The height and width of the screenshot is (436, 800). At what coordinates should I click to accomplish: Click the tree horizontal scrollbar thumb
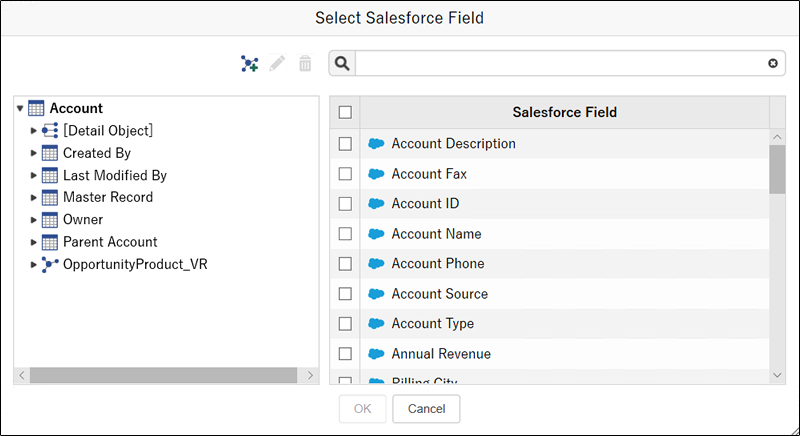(163, 375)
